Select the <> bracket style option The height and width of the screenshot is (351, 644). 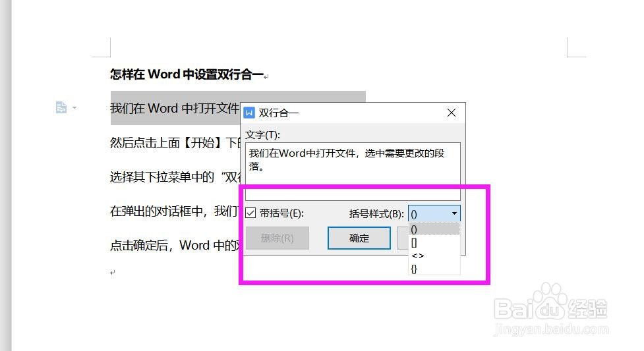(x=434, y=256)
